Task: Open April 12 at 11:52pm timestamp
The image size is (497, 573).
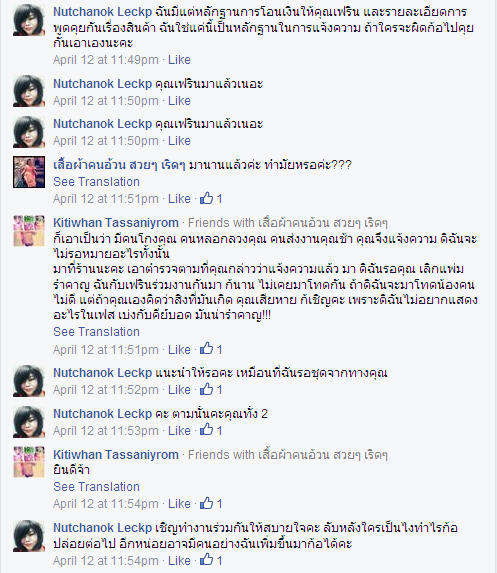Action: pyautogui.click(x=106, y=390)
